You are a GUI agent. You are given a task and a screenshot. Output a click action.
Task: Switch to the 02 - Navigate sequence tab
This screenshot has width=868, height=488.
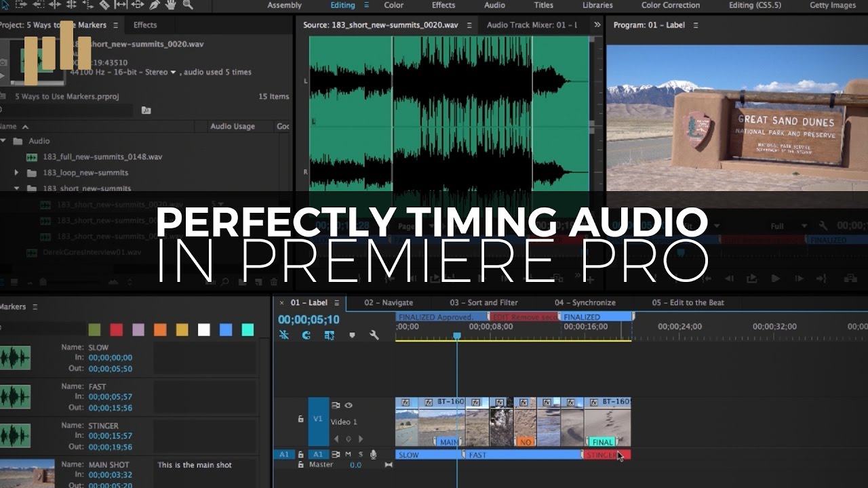coord(389,303)
